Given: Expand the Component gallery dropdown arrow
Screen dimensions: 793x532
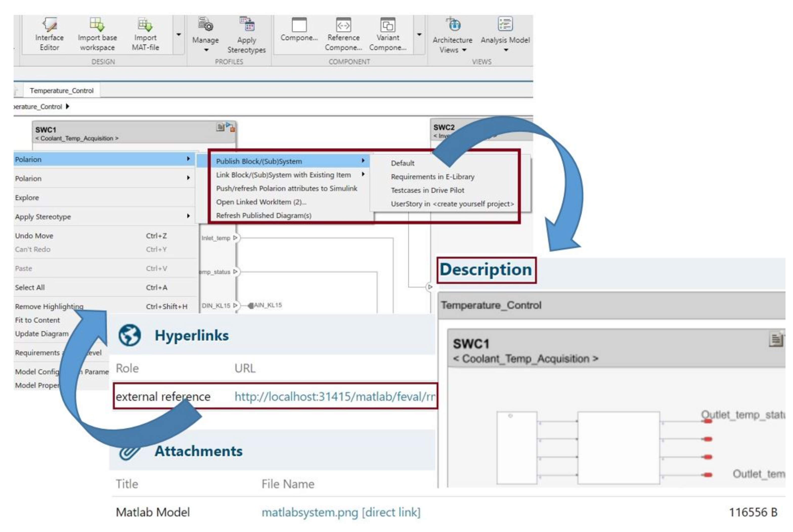Looking at the screenshot, I should click(x=419, y=35).
